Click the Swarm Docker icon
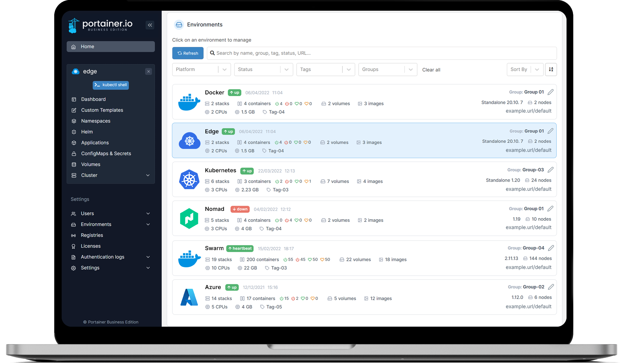 tap(189, 257)
